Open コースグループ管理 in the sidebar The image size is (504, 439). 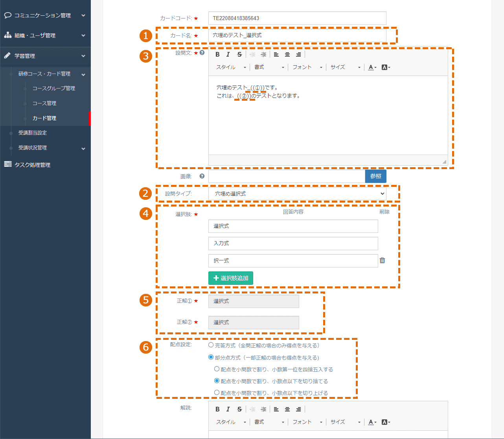pos(54,89)
